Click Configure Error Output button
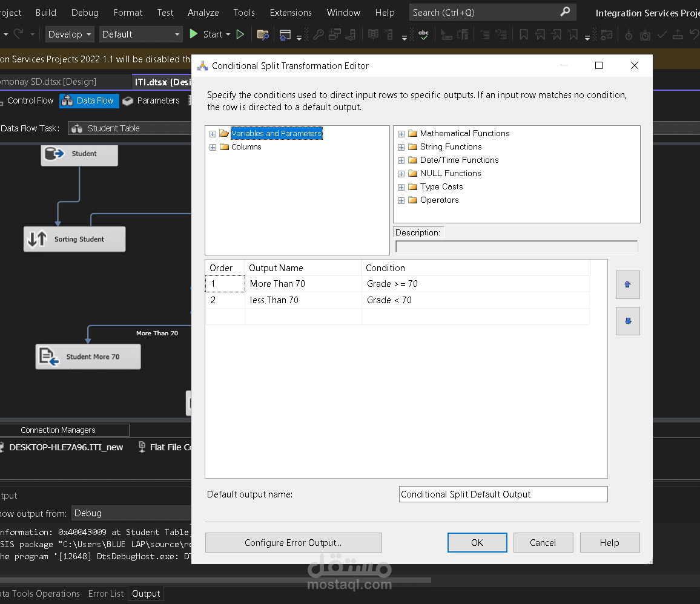Image resolution: width=700 pixels, height=604 pixels. pyautogui.click(x=293, y=542)
